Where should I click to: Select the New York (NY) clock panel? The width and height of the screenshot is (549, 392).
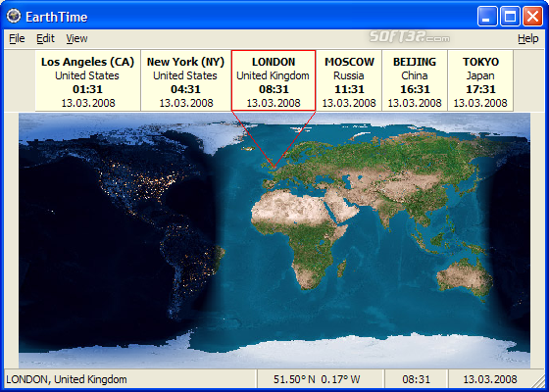[186, 80]
